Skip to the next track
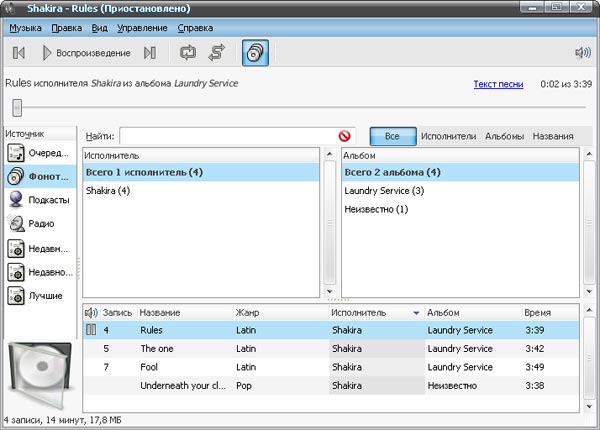 pos(150,52)
